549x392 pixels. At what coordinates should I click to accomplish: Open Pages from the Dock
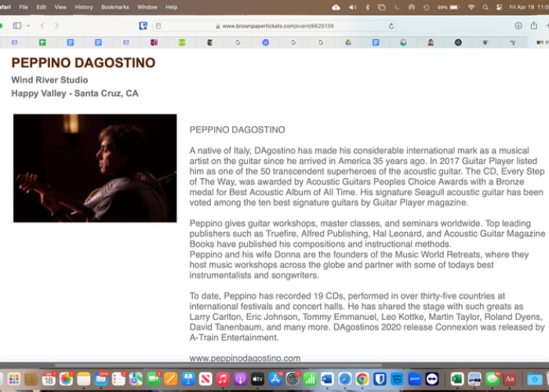171,379
